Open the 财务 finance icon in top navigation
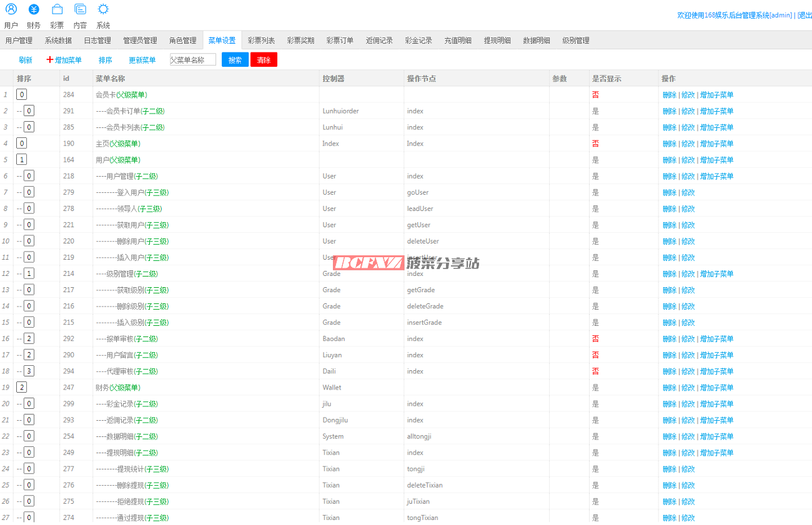The image size is (812, 525). [x=34, y=9]
